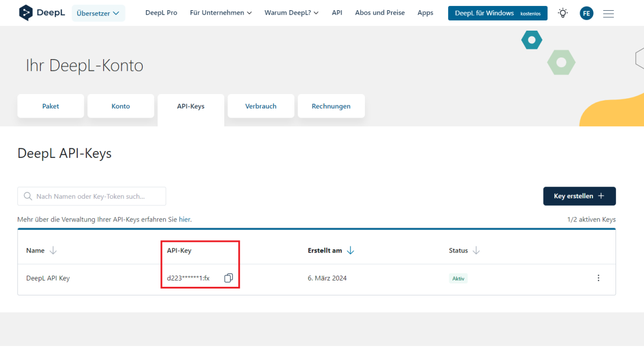The height and width of the screenshot is (360, 644).
Task: Open three-dot options for DeepL API Key
Action: pyautogui.click(x=598, y=278)
